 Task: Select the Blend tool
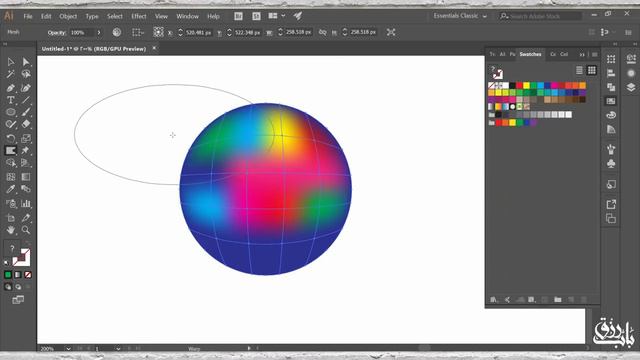pyautogui.click(x=26, y=189)
